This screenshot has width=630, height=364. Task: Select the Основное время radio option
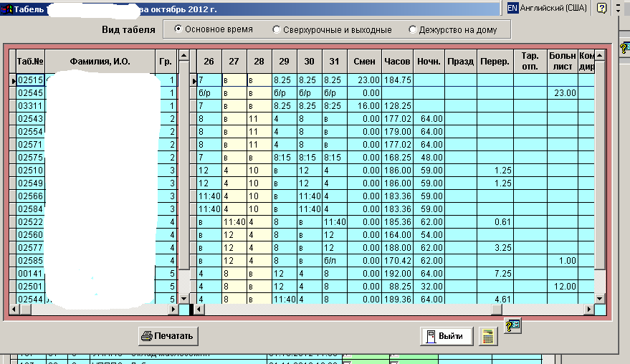tap(178, 29)
